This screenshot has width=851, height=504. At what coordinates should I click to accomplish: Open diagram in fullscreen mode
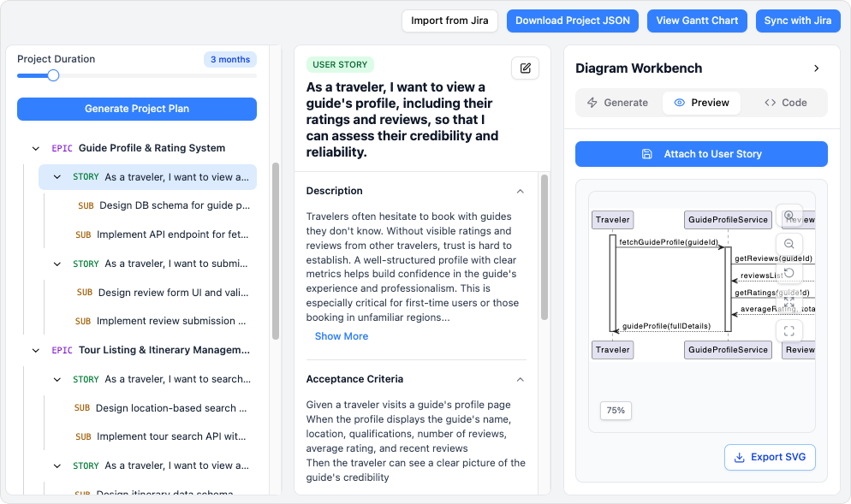pos(789,331)
